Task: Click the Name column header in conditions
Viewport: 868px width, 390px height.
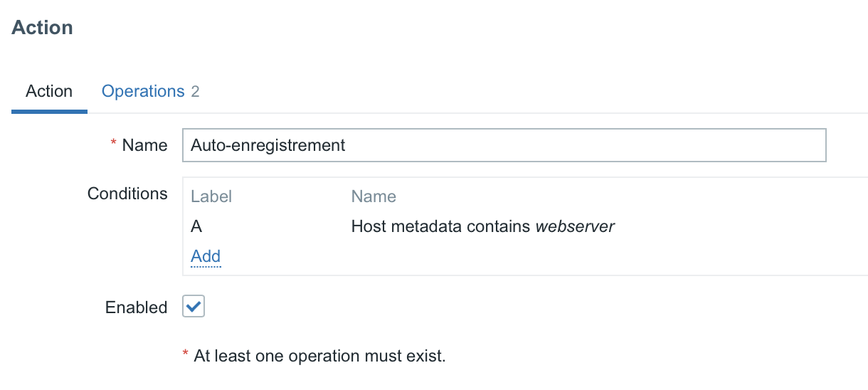Action: pos(374,196)
